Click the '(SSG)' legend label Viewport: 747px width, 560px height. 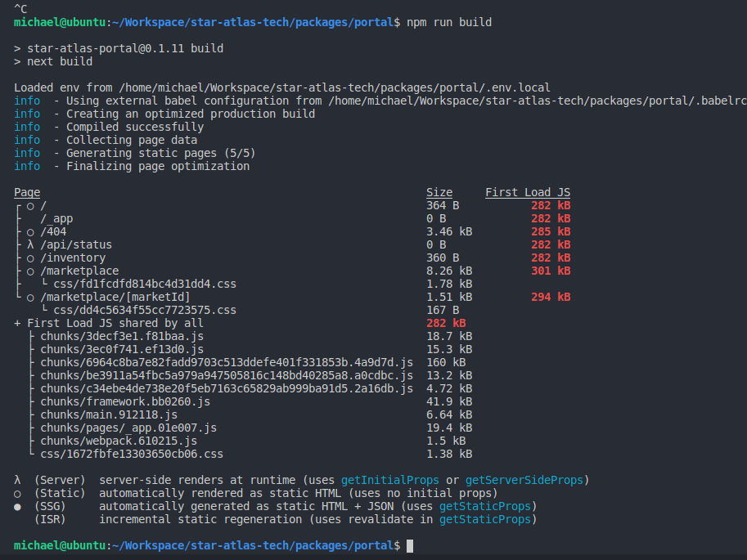click(50, 506)
